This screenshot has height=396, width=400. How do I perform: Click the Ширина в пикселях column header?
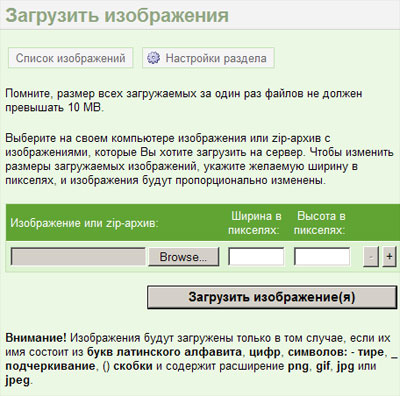255,223
